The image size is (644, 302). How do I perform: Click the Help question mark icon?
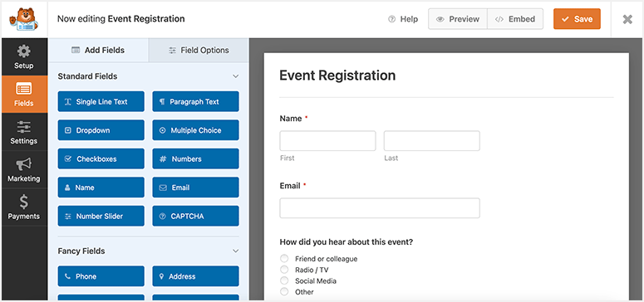(x=392, y=19)
